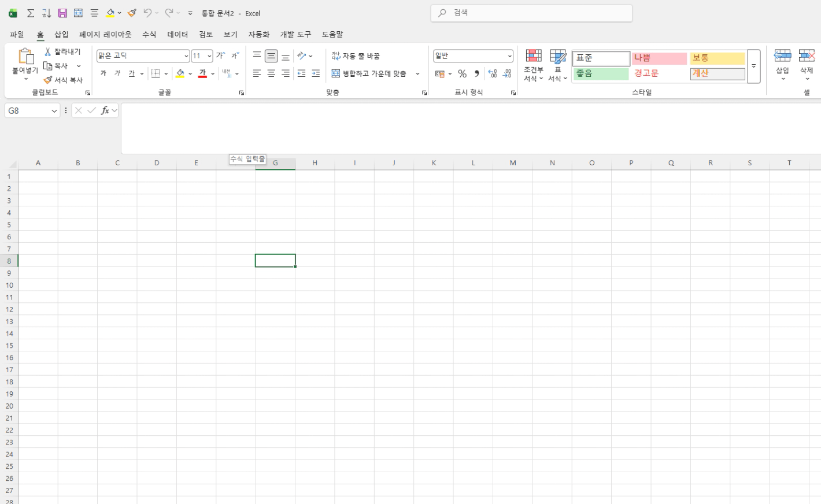821x504 pixels.
Task: Toggle Wrap Text (자동 줄 바꿈)
Action: [x=356, y=56]
